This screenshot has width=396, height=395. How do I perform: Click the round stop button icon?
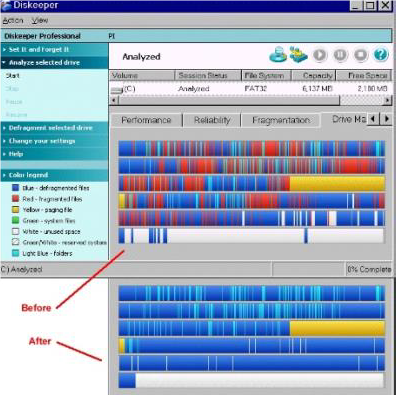tap(360, 55)
